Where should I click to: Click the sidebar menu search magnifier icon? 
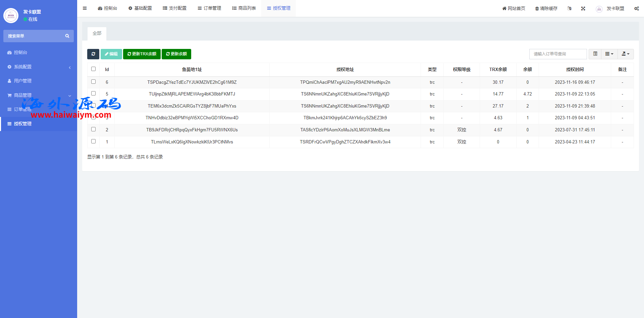tap(67, 36)
